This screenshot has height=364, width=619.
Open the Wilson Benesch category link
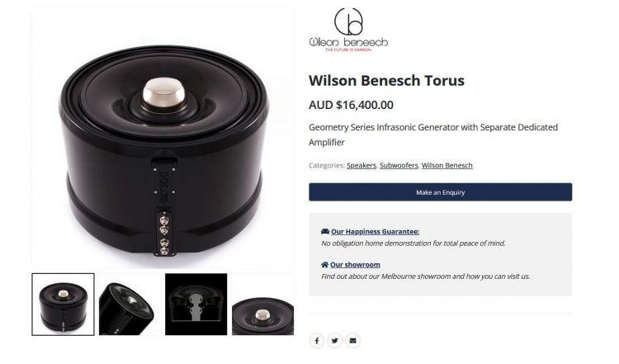447,165
